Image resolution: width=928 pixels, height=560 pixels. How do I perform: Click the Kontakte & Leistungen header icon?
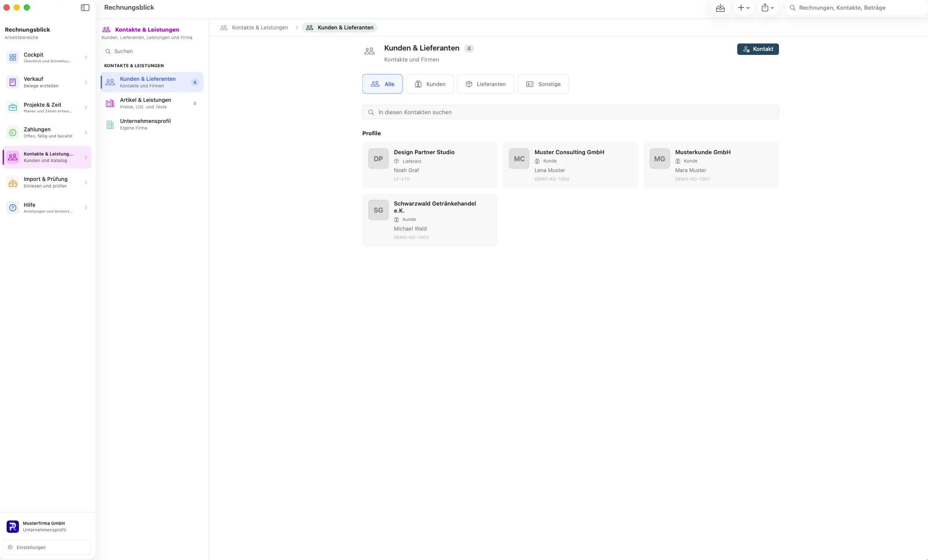tap(106, 29)
